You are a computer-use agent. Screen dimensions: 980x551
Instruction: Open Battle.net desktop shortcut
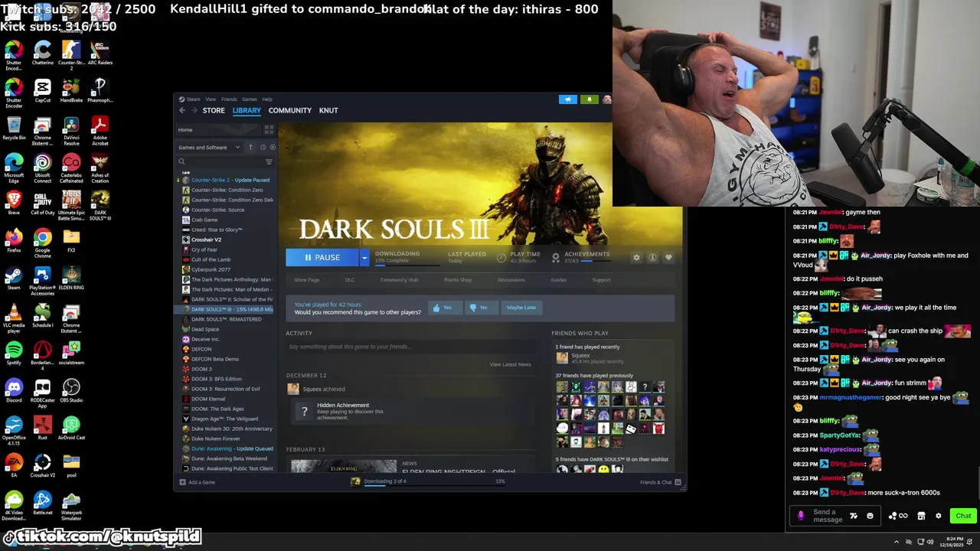coord(42,503)
